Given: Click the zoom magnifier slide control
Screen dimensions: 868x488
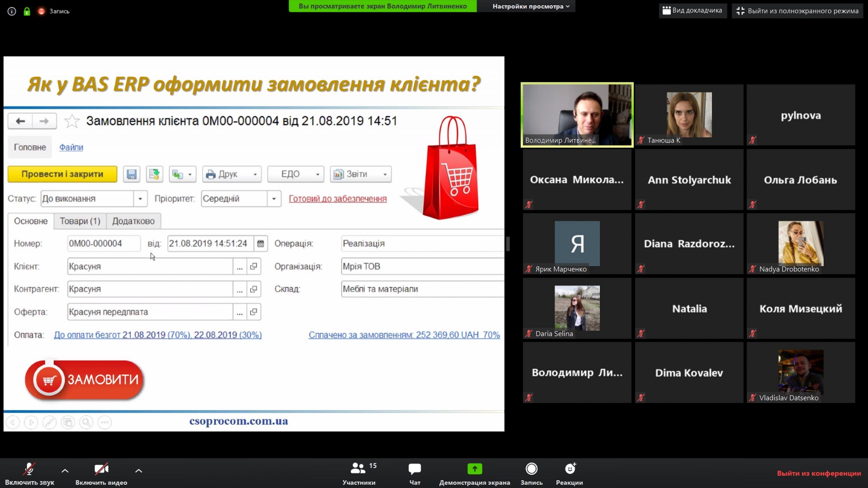Looking at the screenshot, I should [86, 422].
